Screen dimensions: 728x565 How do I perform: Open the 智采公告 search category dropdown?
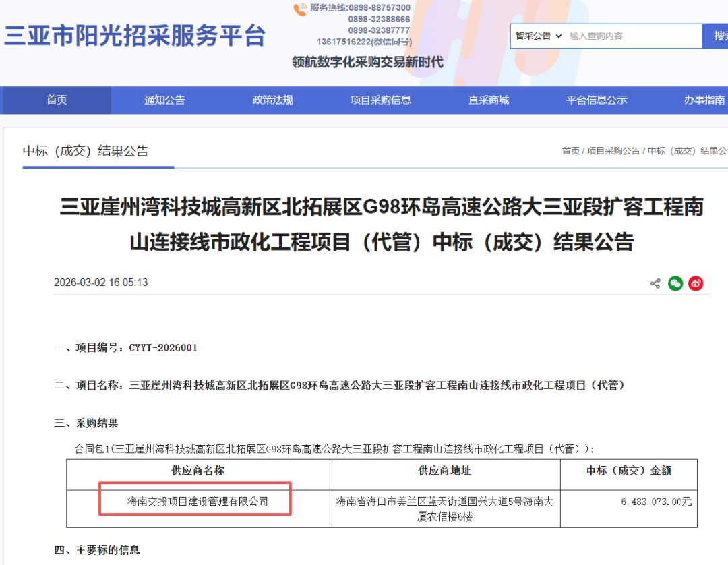pos(538,36)
